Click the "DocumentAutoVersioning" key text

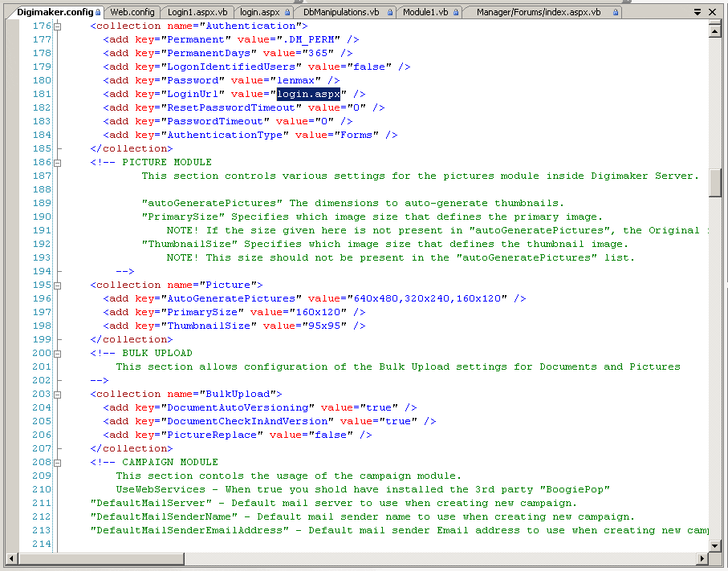click(x=238, y=407)
